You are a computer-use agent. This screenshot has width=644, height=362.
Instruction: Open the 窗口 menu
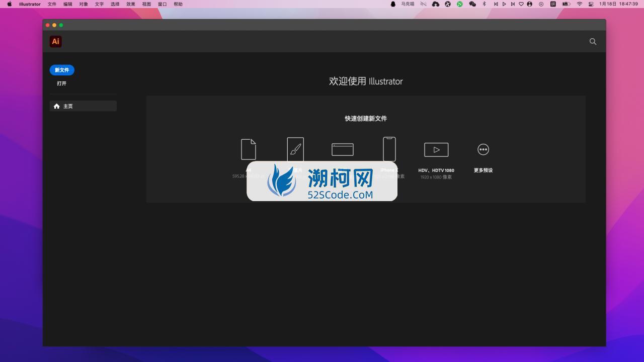click(x=162, y=4)
